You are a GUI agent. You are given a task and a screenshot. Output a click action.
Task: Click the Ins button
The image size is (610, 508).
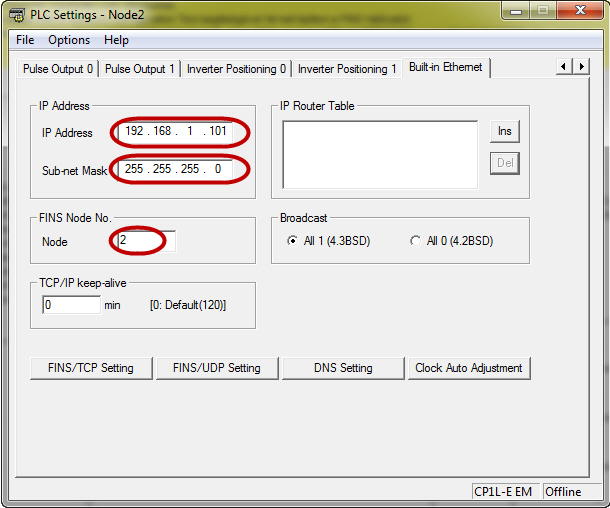pyautogui.click(x=505, y=131)
